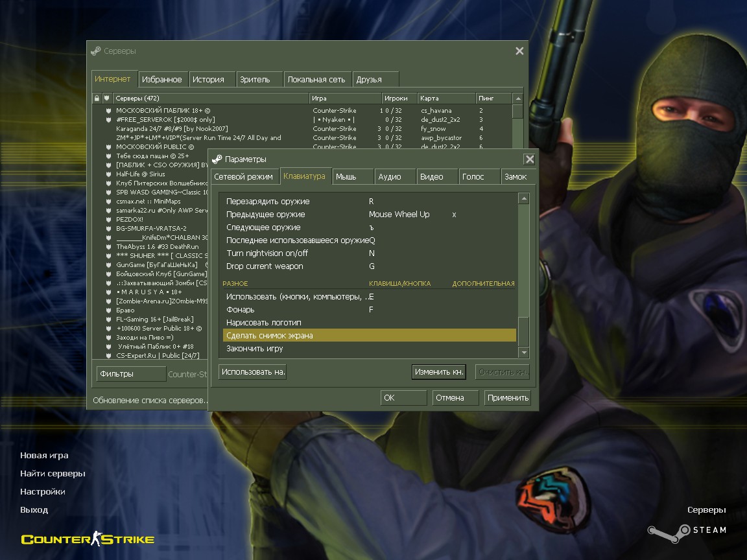Click the shield icon beside PEZDOX!

109,220
